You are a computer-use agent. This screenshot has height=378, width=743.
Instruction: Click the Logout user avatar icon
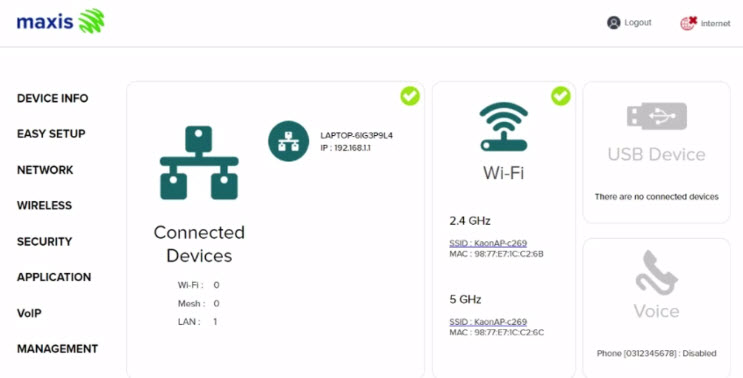(614, 23)
